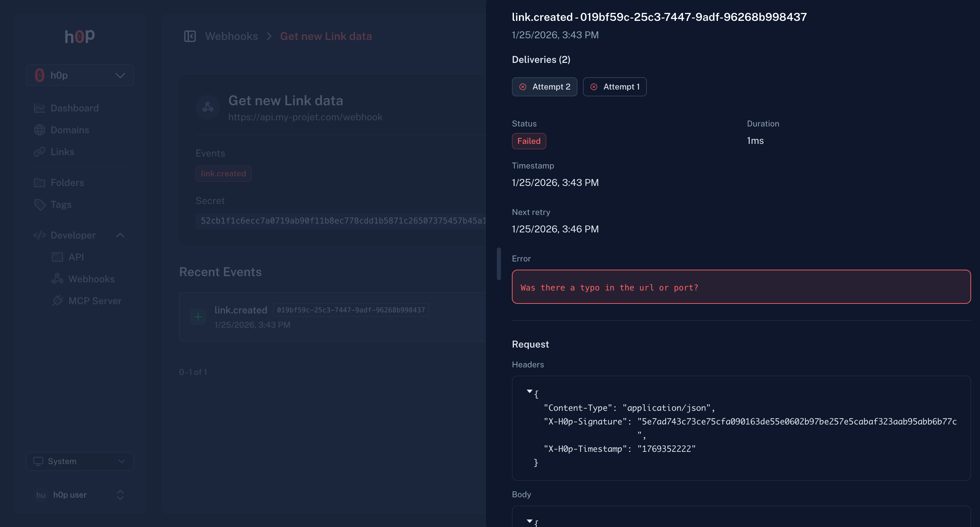Click the hu user avatar

click(41, 495)
